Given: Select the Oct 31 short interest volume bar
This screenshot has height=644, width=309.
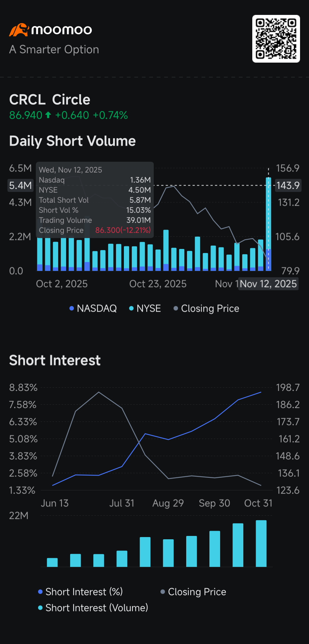Looking at the screenshot, I should click(261, 543).
